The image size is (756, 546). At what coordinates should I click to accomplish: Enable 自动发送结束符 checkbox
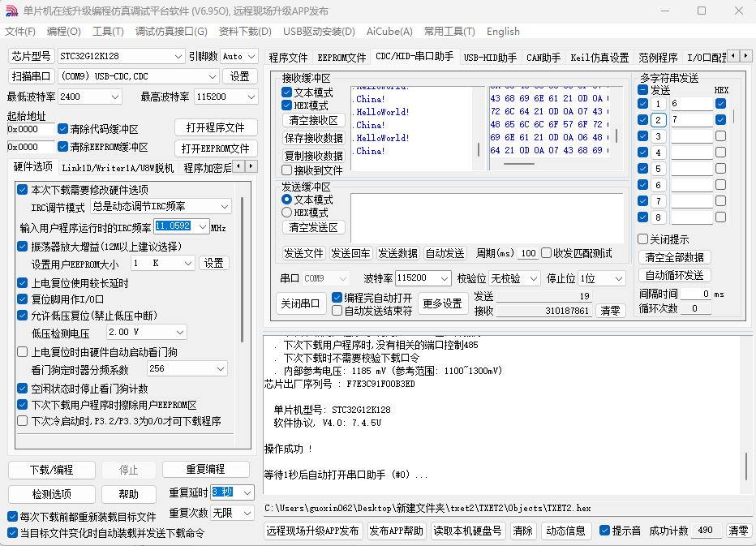point(337,311)
